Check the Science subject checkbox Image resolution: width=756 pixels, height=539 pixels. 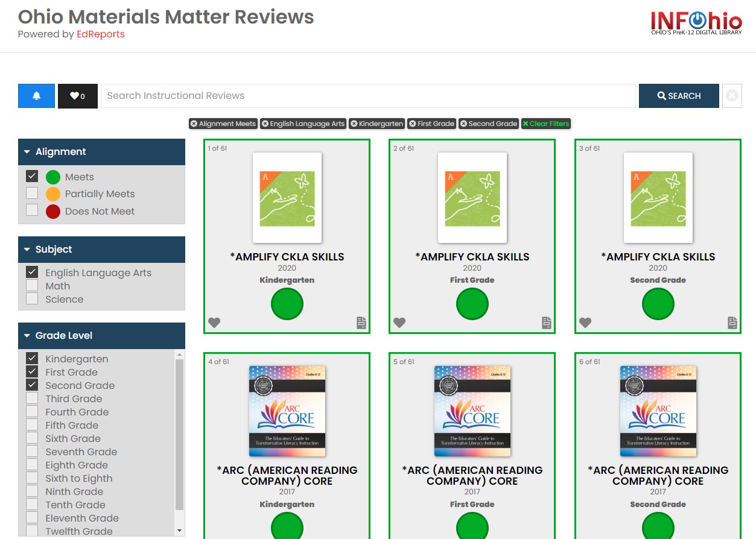click(32, 298)
